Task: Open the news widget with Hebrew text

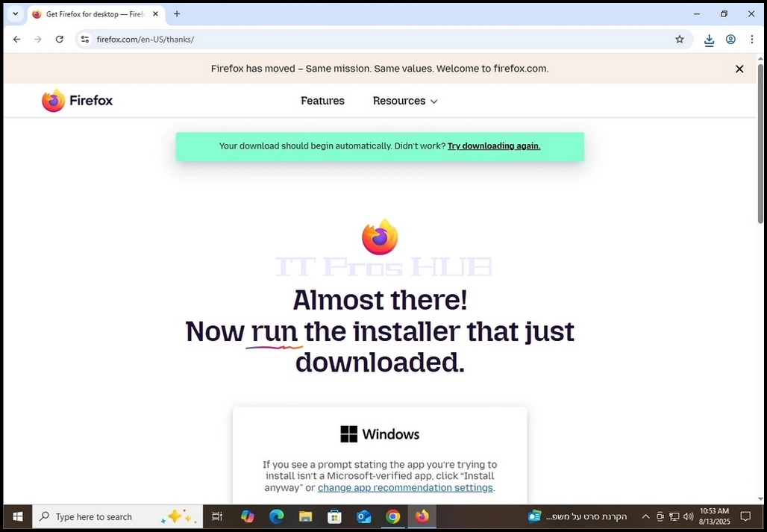Action: (577, 516)
